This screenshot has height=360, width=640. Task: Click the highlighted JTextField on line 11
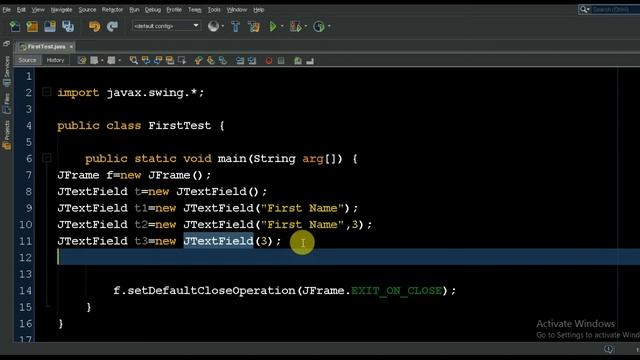coord(218,241)
